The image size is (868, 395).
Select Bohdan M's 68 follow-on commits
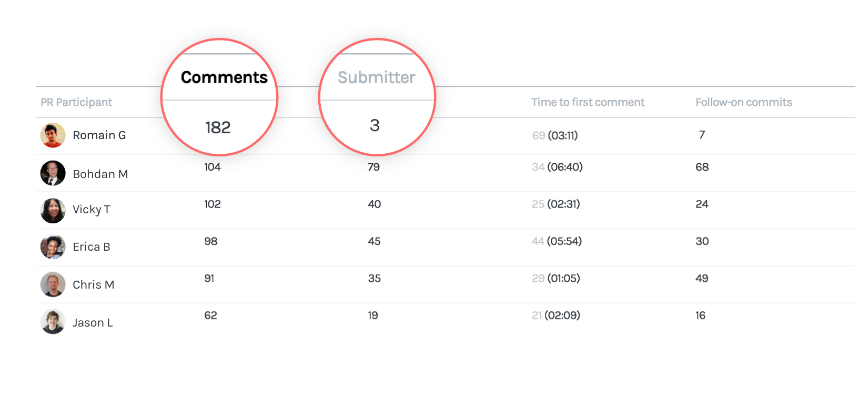point(702,167)
